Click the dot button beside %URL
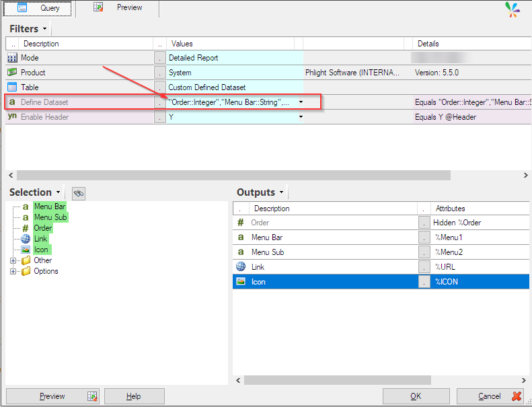Image resolution: width=532 pixels, height=407 pixels. tap(424, 267)
